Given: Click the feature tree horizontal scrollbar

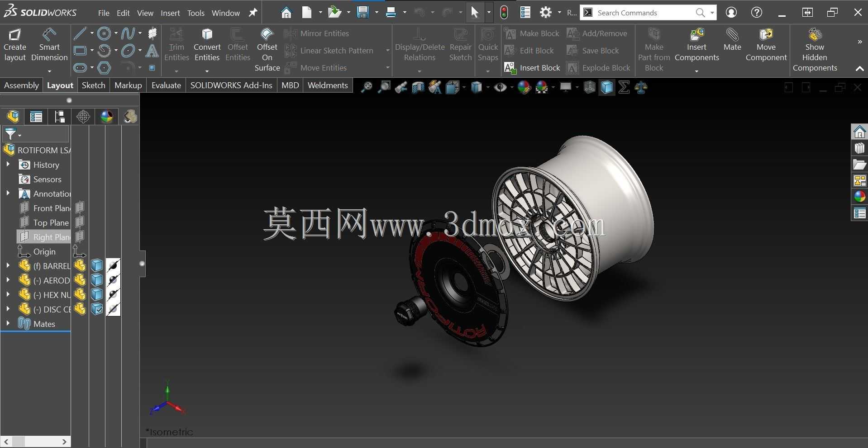Looking at the screenshot, I should click(35, 441).
